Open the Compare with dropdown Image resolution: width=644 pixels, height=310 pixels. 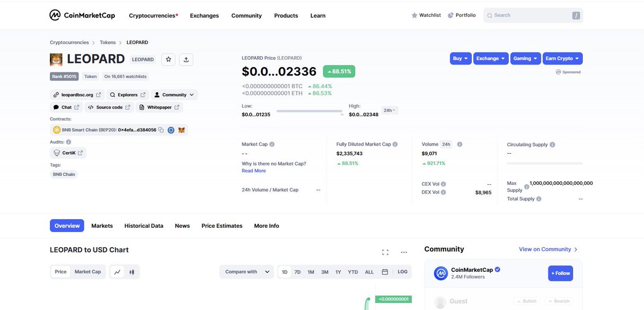coord(247,272)
